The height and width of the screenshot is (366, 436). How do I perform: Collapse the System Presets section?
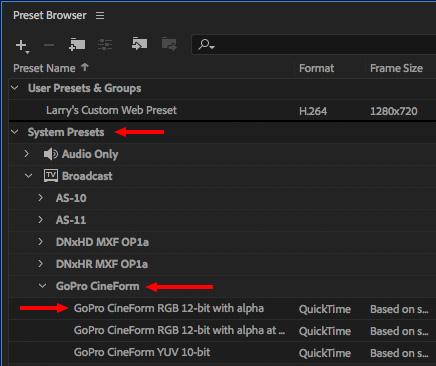[x=15, y=132]
